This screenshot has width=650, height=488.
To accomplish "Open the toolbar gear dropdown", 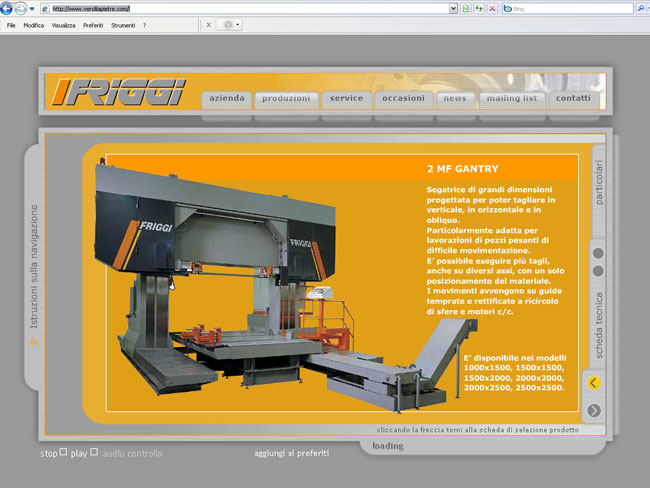I will coord(230,25).
